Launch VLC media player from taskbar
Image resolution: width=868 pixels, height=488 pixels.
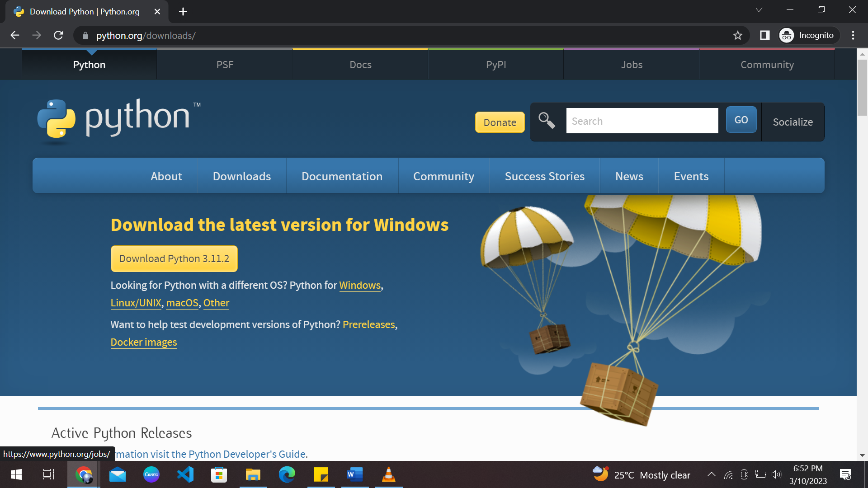pyautogui.click(x=388, y=474)
